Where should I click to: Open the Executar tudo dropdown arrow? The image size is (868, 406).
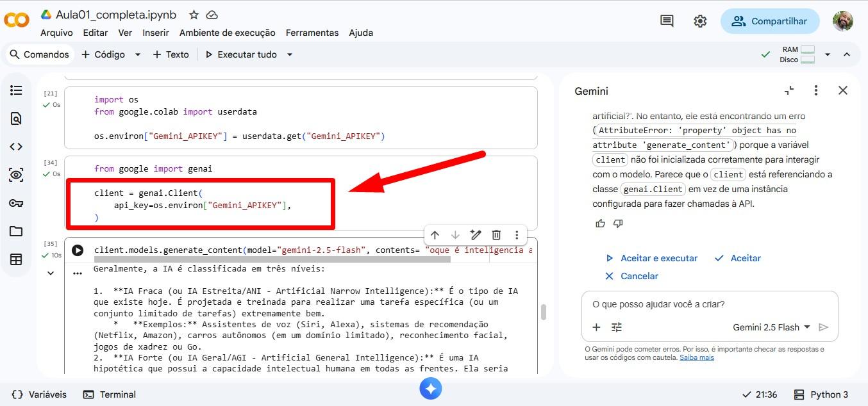[290, 54]
